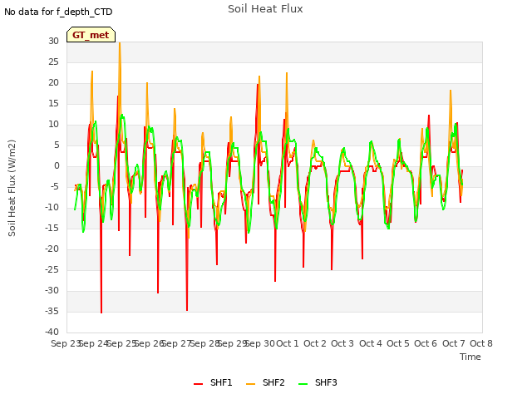Click the Sep 30 x-axis tick label

coord(260,343)
